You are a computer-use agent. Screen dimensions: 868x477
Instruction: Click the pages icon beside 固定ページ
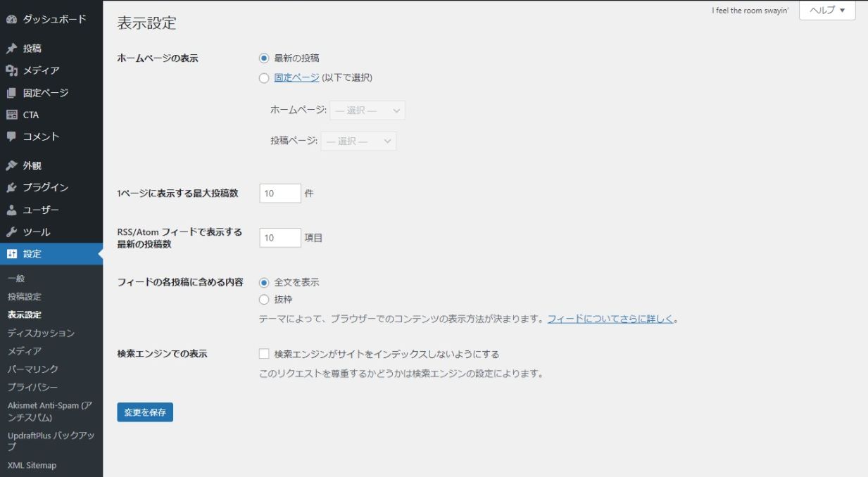[11, 93]
